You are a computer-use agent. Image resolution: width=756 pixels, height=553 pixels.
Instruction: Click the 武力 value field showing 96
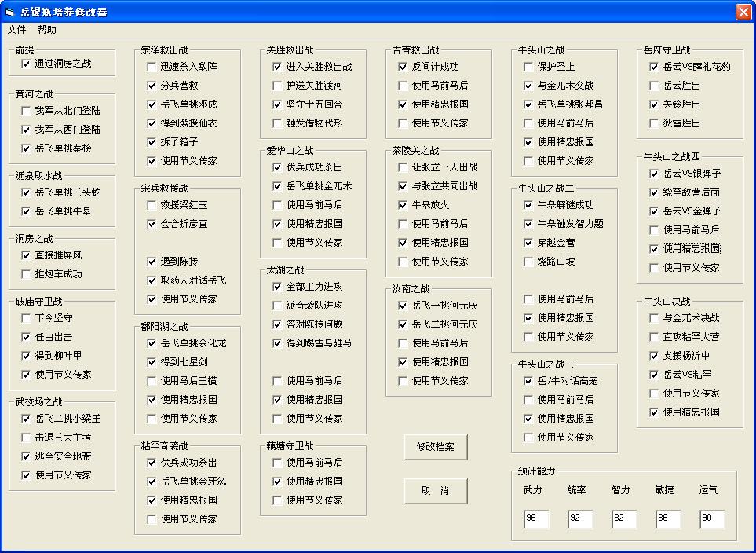click(x=536, y=518)
